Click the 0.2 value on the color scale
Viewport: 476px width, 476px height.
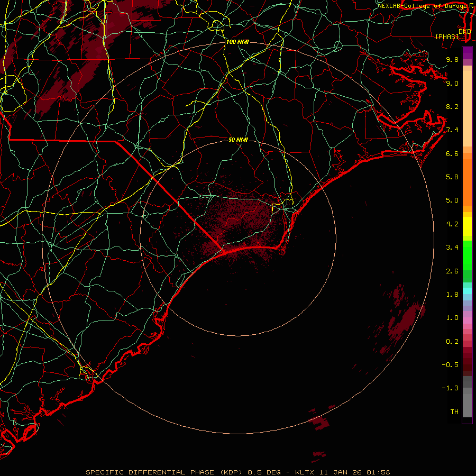pyautogui.click(x=452, y=342)
